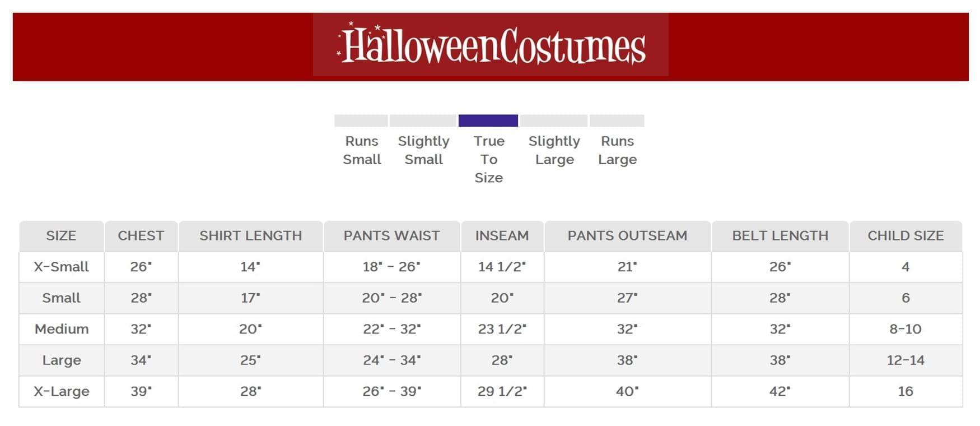This screenshot has width=980, height=426.
Task: Click the Large row's 12-14 child size
Action: (906, 360)
